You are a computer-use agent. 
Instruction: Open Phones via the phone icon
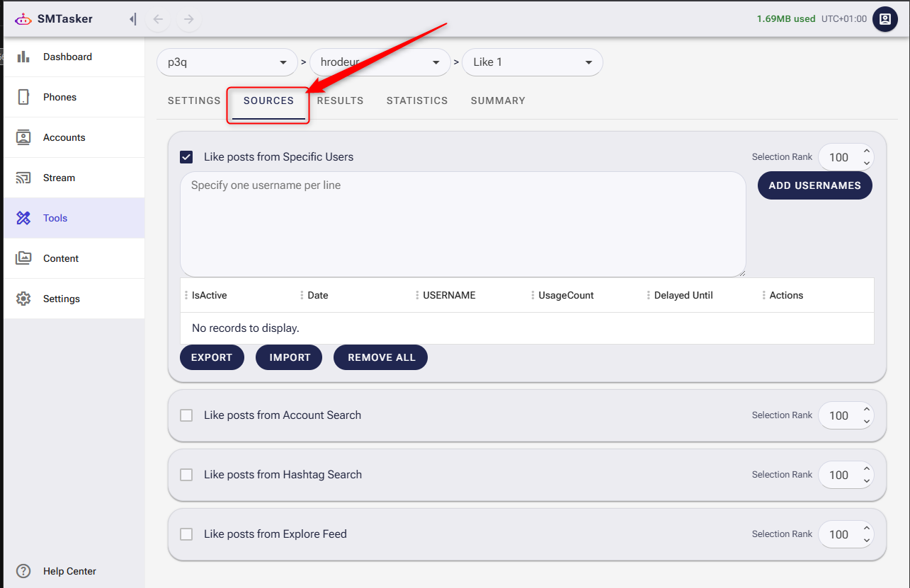(x=23, y=97)
